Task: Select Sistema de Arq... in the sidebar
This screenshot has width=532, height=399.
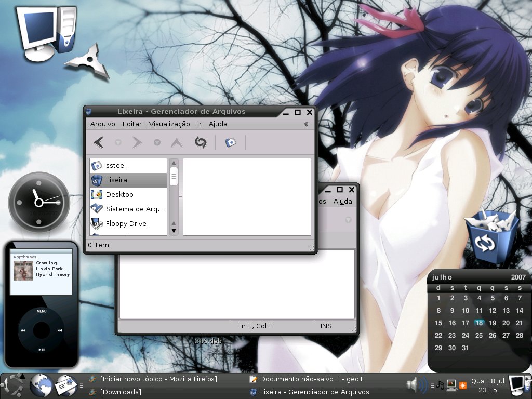Action: click(x=128, y=209)
